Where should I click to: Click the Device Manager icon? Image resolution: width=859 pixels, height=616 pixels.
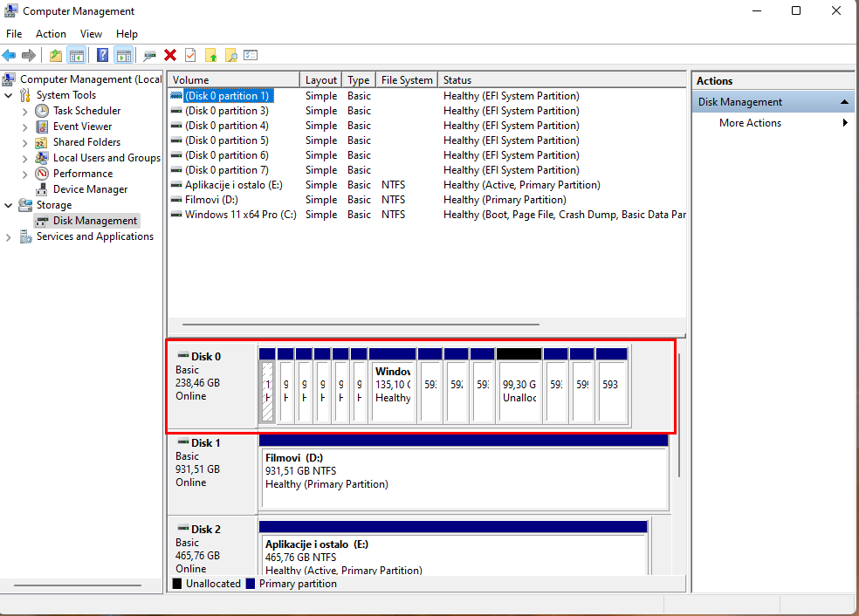(x=42, y=189)
